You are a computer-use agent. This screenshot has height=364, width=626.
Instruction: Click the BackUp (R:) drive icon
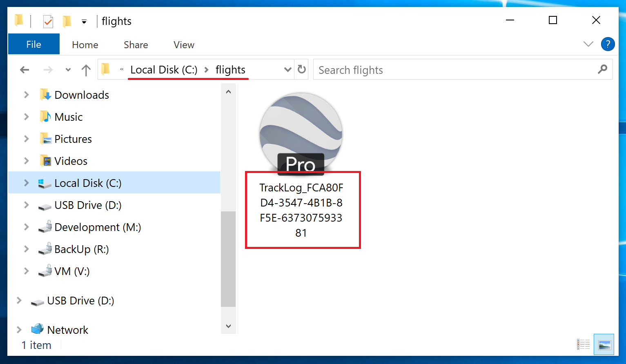tap(45, 249)
